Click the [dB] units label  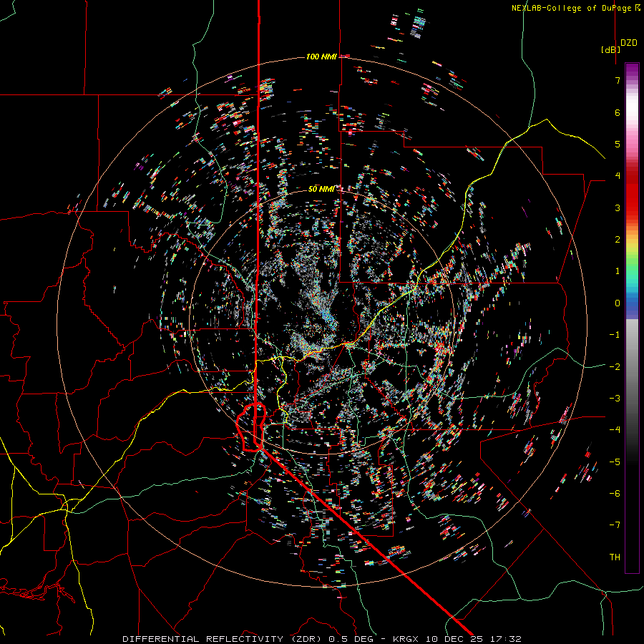click(610, 49)
